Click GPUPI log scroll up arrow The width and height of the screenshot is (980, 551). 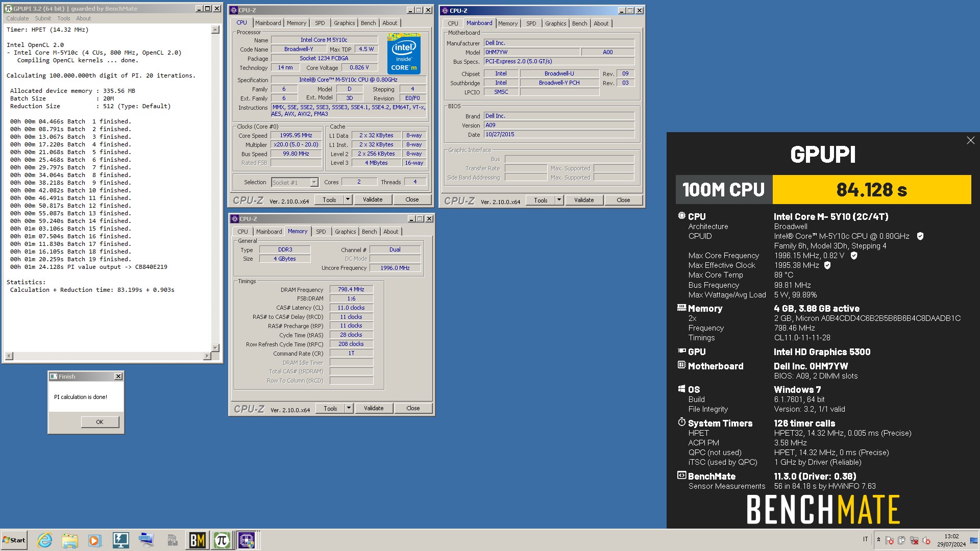(x=215, y=30)
